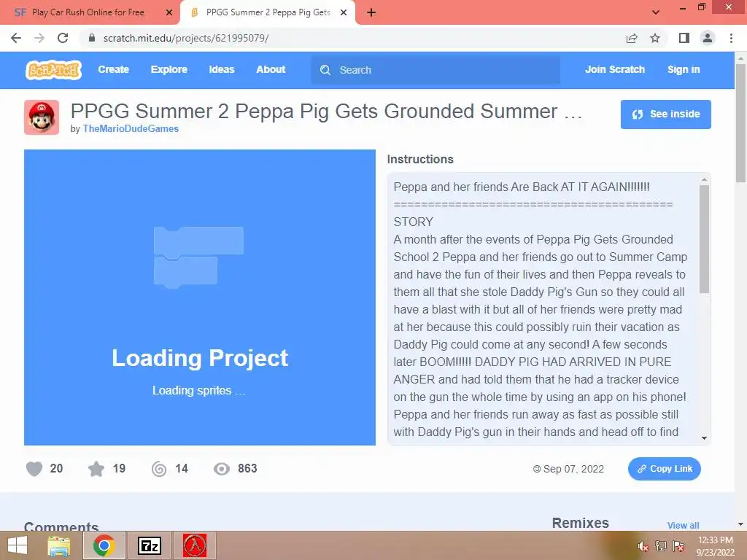Favorite the project with star icon

[96, 469]
